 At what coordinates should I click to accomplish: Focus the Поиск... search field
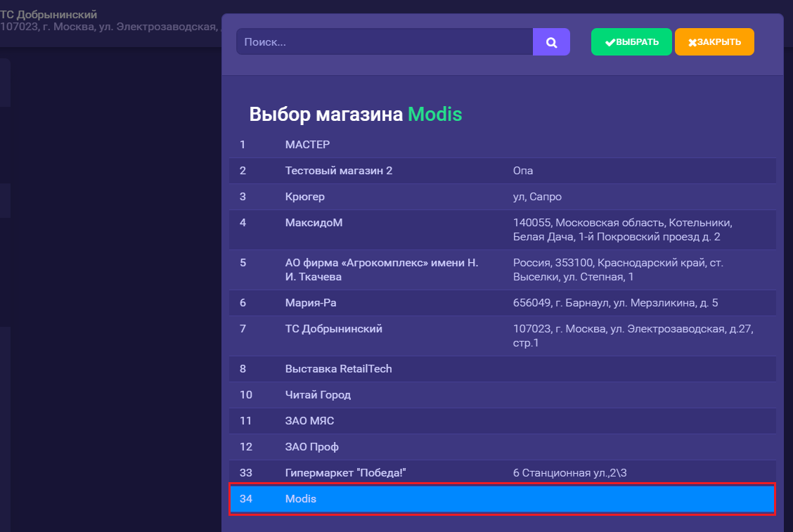[x=385, y=42]
